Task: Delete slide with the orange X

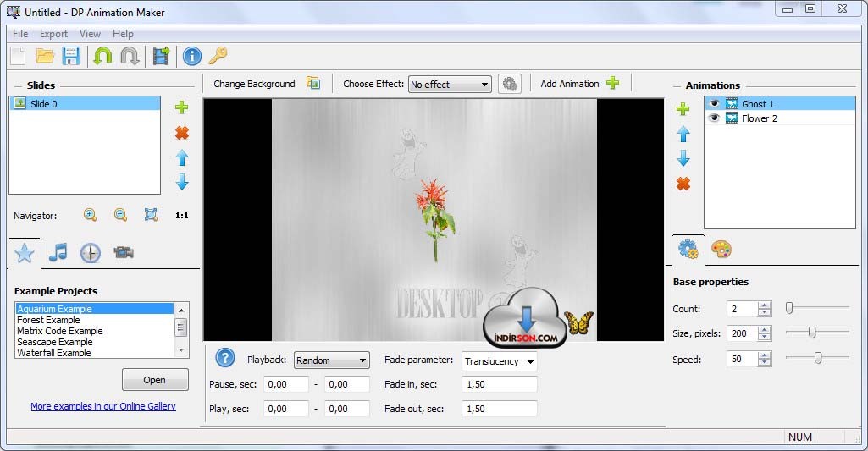Action: 181,133
